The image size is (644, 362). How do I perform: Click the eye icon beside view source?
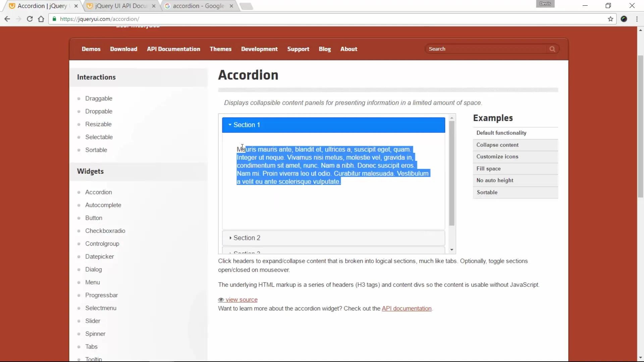[221, 300]
